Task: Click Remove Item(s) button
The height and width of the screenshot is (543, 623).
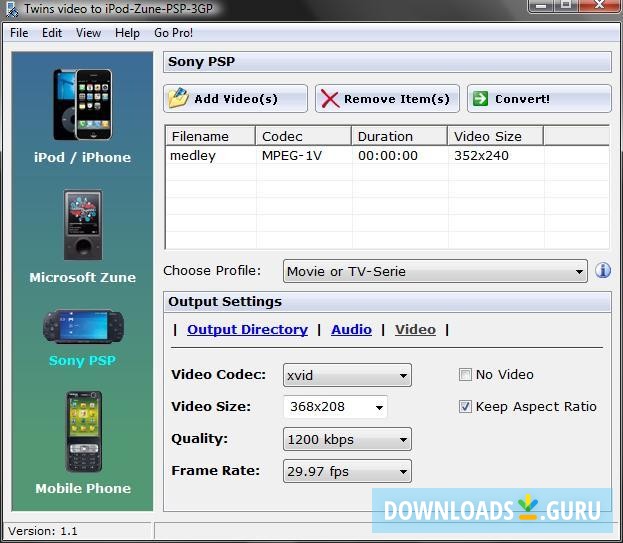Action: (387, 99)
